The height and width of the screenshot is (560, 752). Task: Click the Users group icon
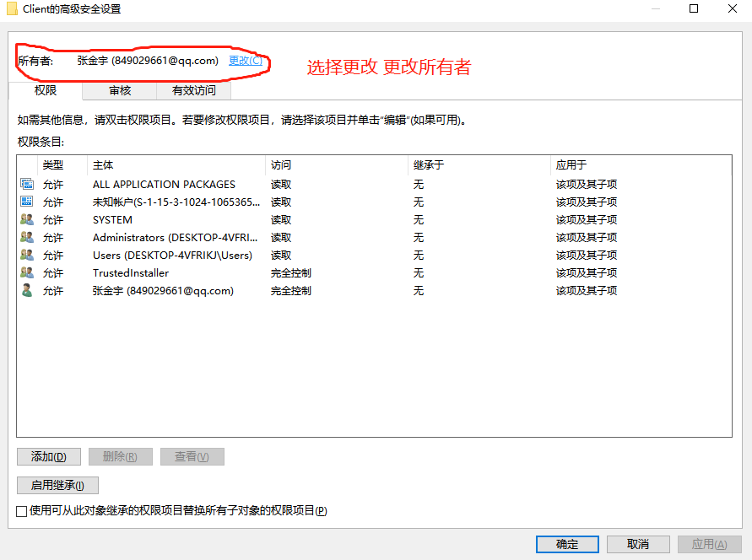point(27,255)
